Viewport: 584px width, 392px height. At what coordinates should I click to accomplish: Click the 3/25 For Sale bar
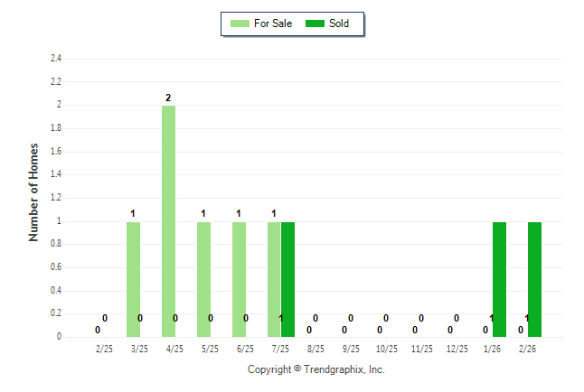point(133,279)
